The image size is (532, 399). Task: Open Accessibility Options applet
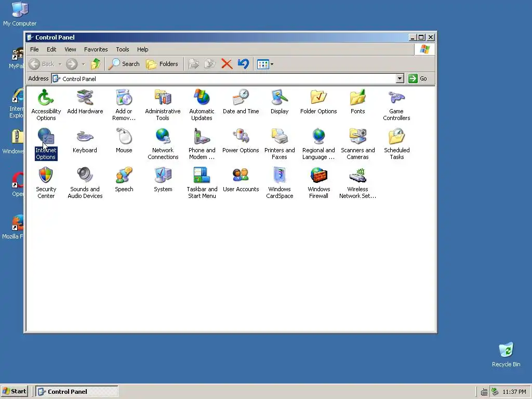[x=46, y=104]
